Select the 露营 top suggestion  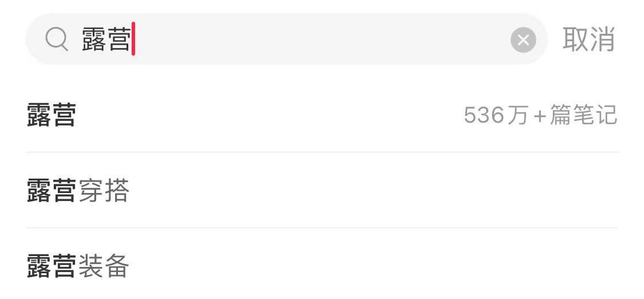(x=52, y=115)
